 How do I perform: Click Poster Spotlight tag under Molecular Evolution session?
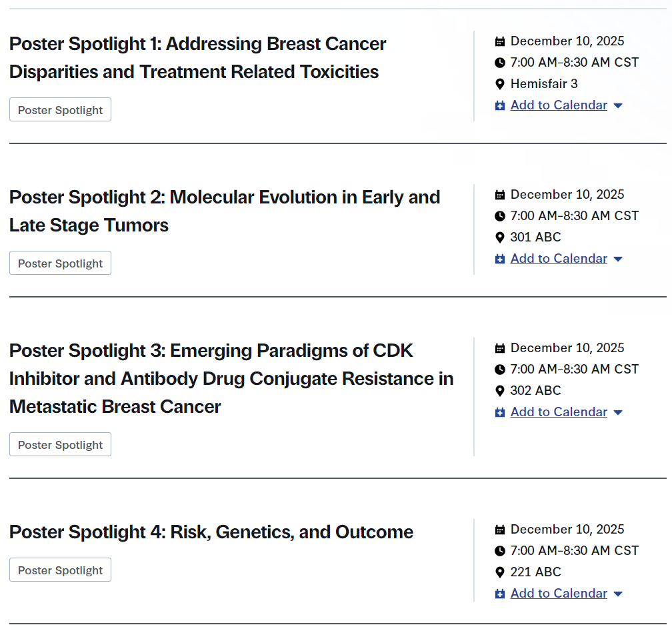tap(60, 263)
